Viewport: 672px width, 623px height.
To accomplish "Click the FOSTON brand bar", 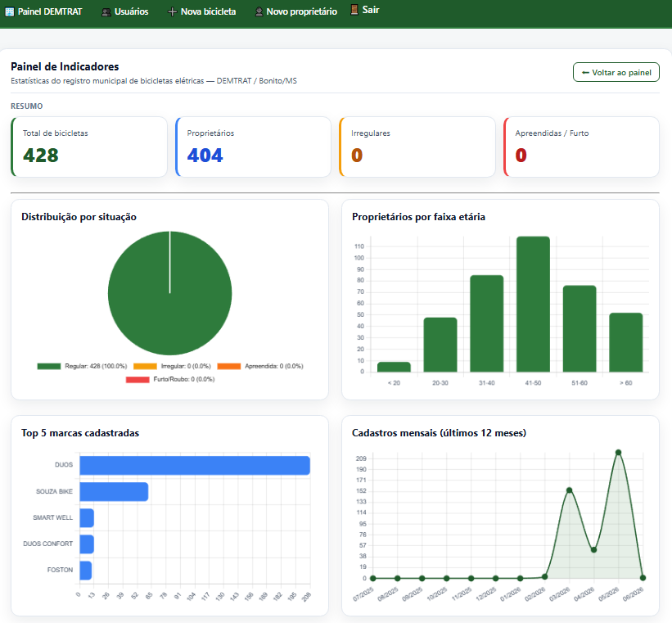I will coord(86,571).
